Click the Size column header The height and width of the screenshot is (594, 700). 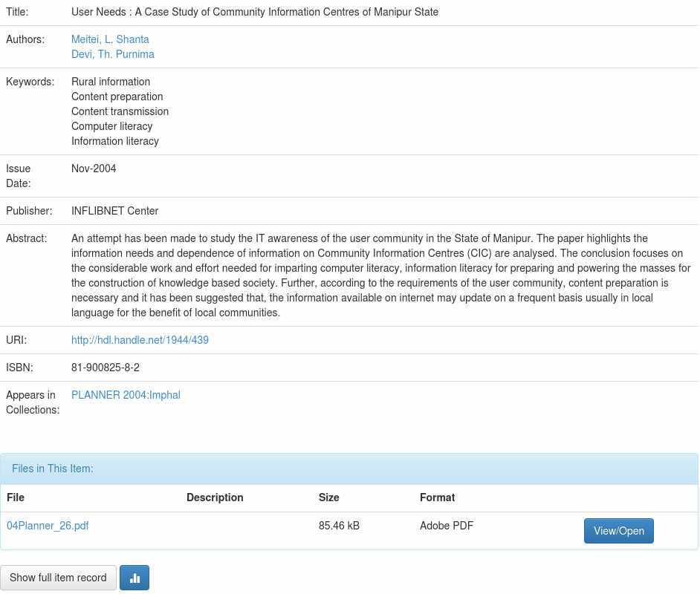(x=328, y=497)
